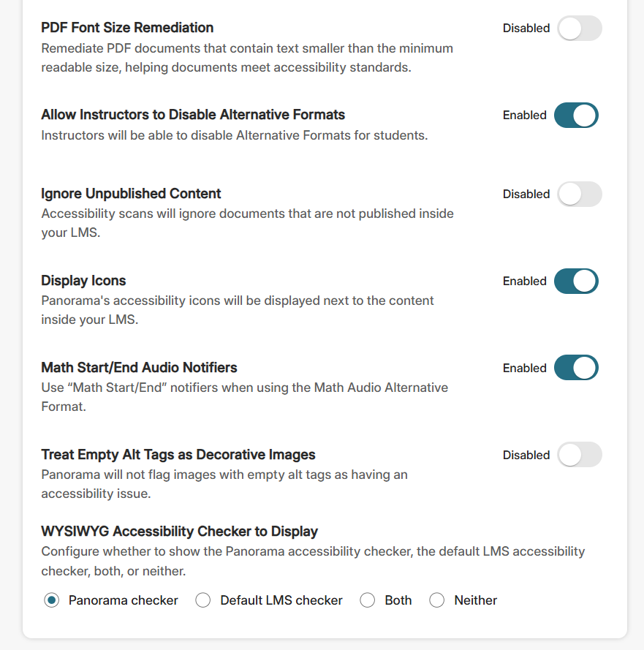Enable Treat Empty Alt Tags as Decorative Images
Screen dimensions: 644x650
click(580, 454)
